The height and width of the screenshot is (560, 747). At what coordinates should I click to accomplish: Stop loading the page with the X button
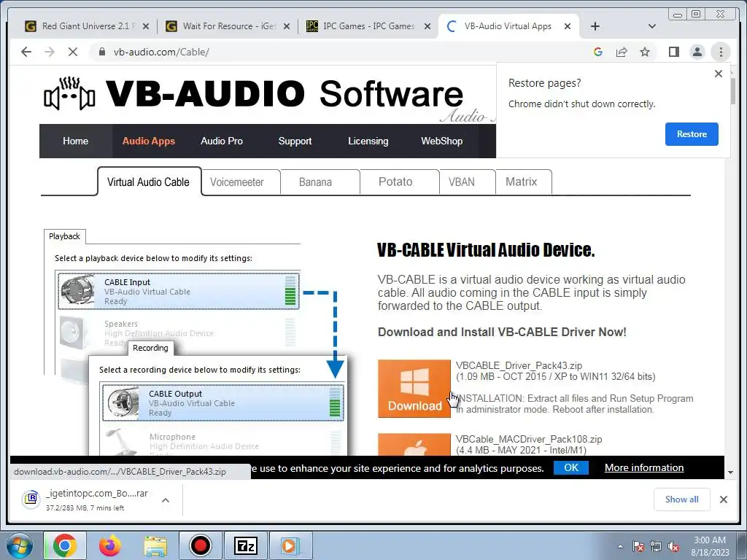coord(73,52)
